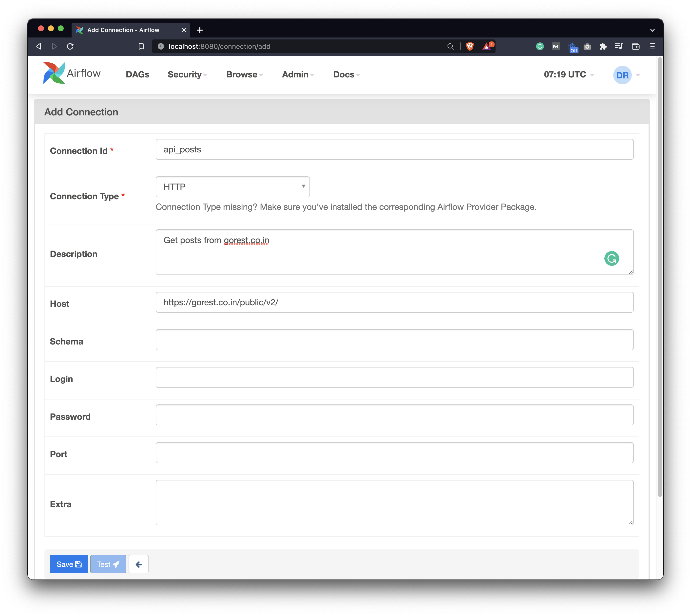The image size is (691, 616).
Task: Click the Brave shield icon
Action: click(469, 46)
